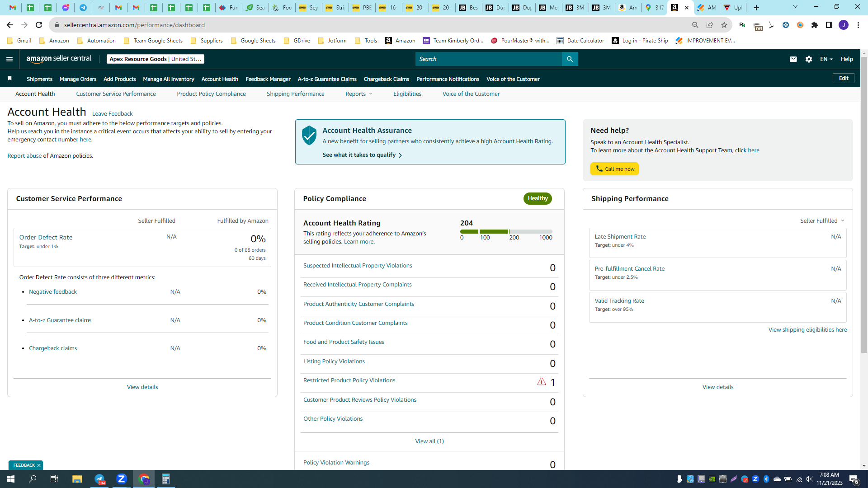Open a new browser tab

[756, 8]
